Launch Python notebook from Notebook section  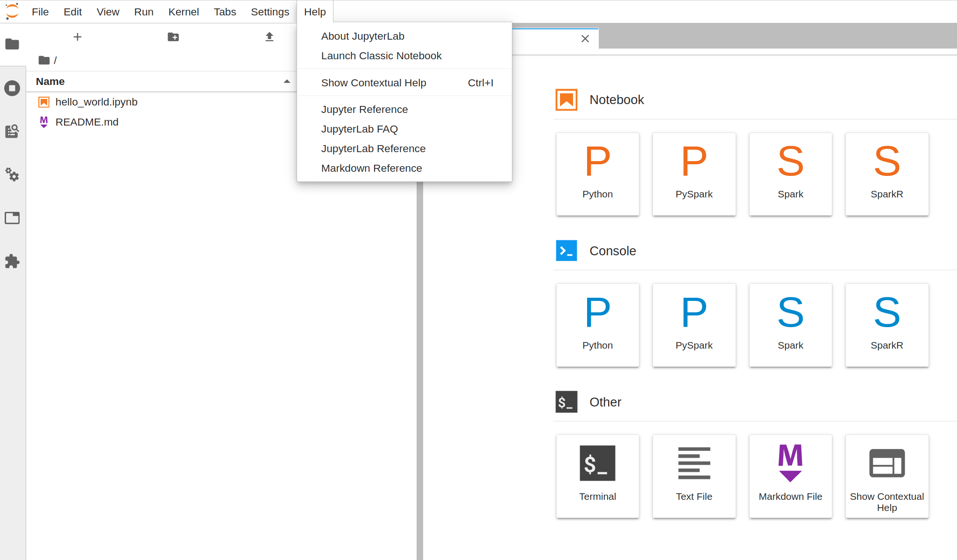pyautogui.click(x=598, y=174)
